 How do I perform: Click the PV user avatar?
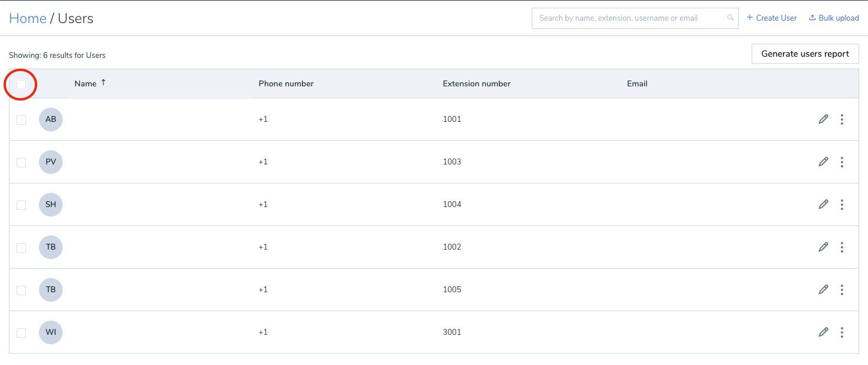[x=51, y=162]
